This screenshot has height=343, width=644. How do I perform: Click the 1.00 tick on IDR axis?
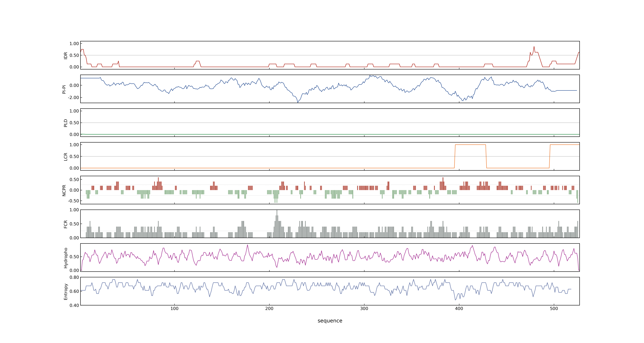tap(74, 44)
